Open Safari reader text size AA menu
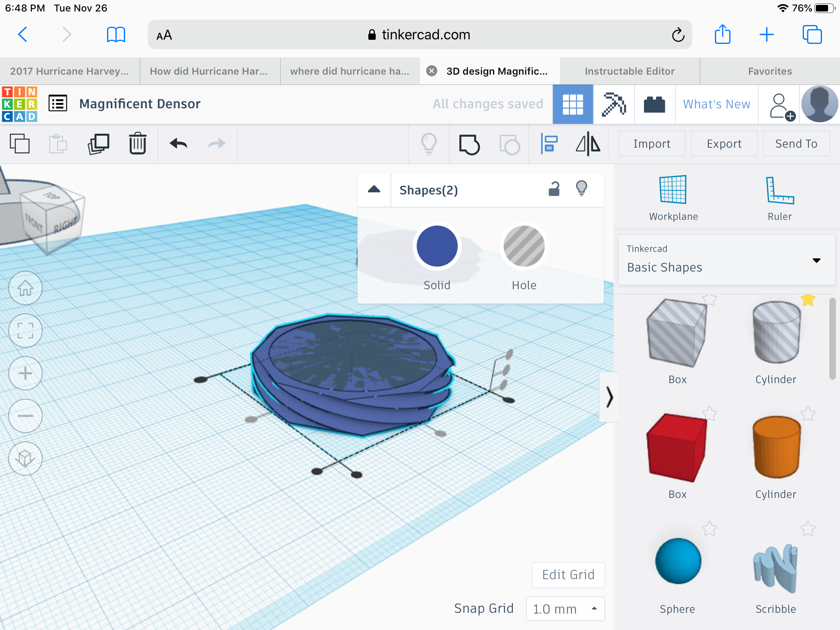The image size is (840, 630). (x=164, y=35)
